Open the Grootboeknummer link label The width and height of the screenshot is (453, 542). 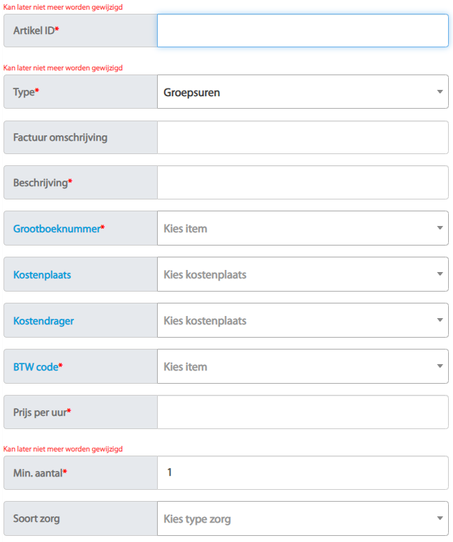click(x=57, y=229)
